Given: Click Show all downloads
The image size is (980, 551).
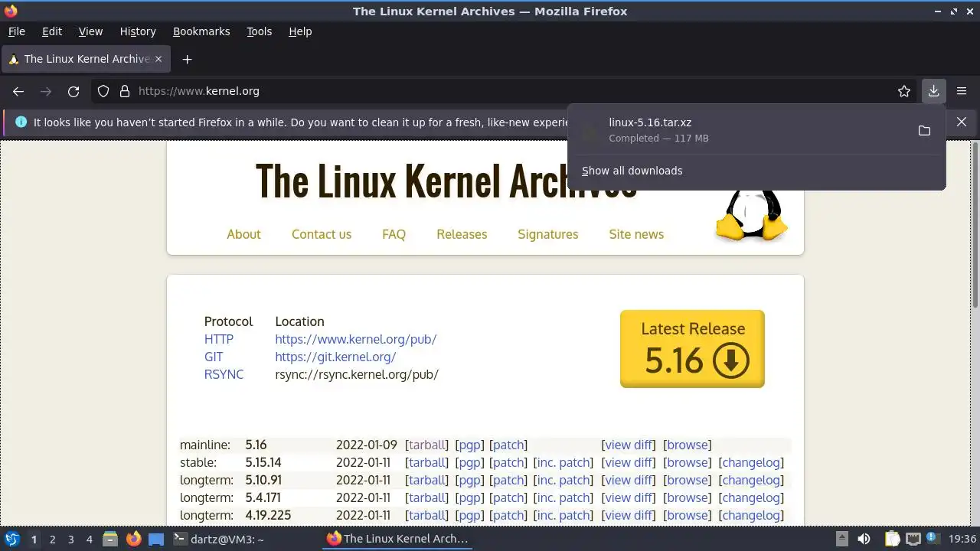Looking at the screenshot, I should (x=632, y=171).
